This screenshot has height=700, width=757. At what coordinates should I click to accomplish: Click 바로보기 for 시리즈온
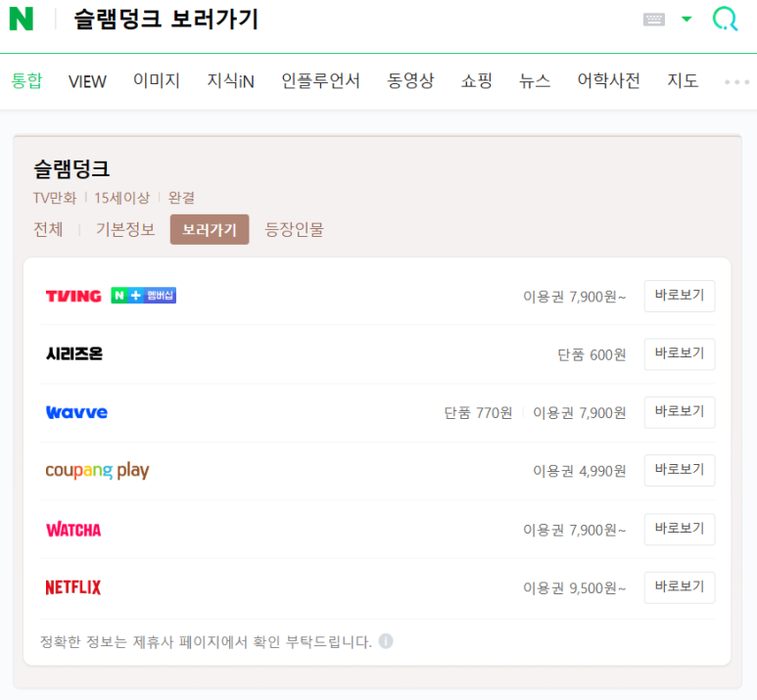click(680, 353)
